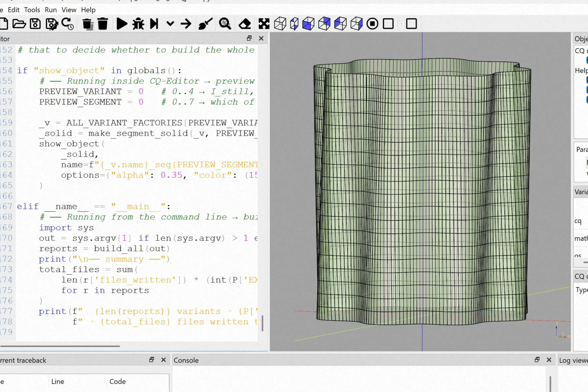The width and height of the screenshot is (588, 392).
Task: Click the Step in chevron icon
Action: [170, 24]
